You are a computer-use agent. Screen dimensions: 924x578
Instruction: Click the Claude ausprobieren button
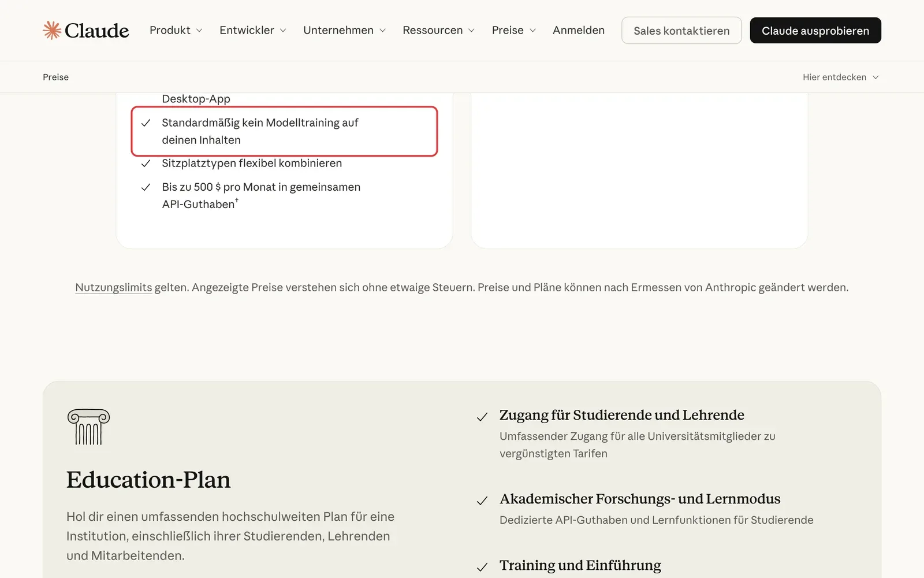(x=815, y=31)
